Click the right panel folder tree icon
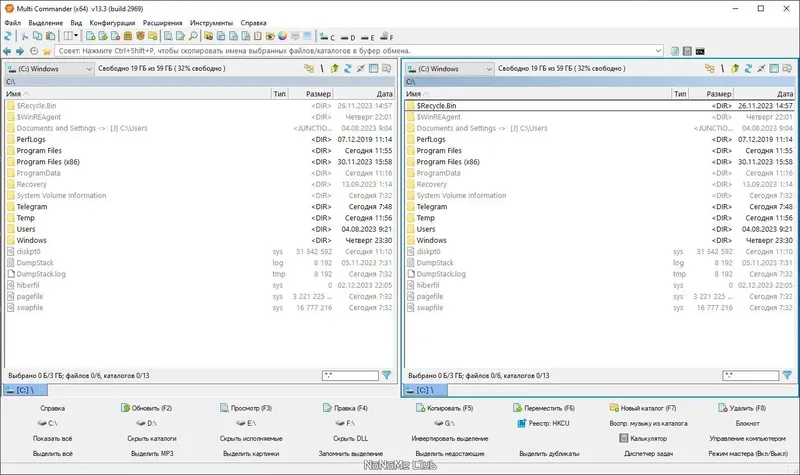 click(709, 68)
